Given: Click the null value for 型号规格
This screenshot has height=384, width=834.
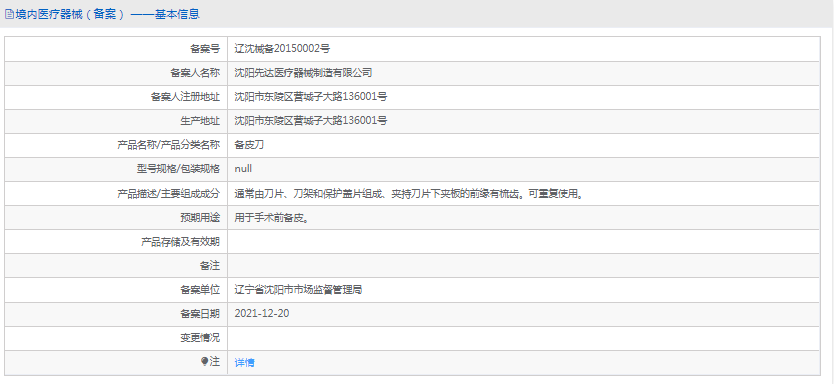Looking at the screenshot, I should [x=243, y=169].
